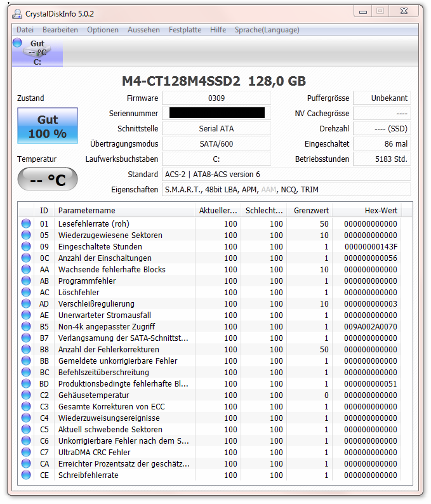Select the C: drive tab with Gut status
Viewport: 431px width, 504px height.
click(37, 52)
